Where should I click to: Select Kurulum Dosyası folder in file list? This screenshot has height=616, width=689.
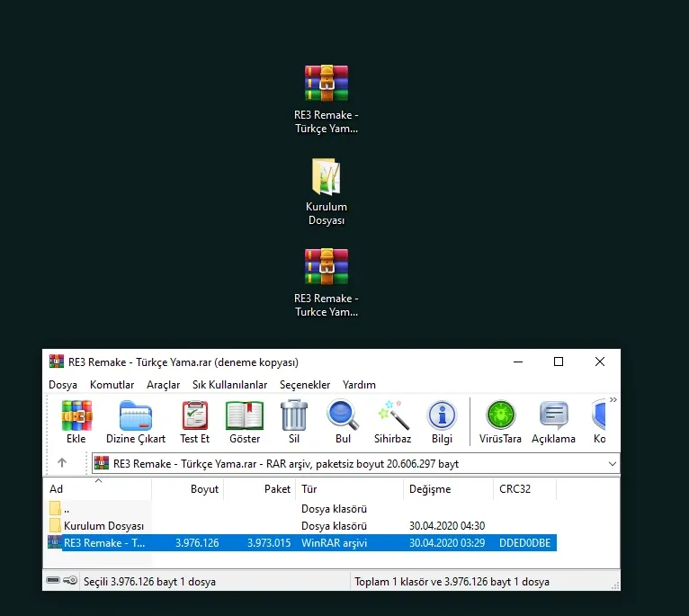pyautogui.click(x=103, y=525)
